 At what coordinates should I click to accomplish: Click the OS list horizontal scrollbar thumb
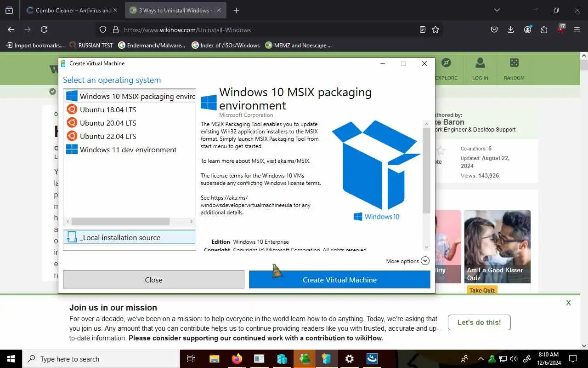coord(120,221)
